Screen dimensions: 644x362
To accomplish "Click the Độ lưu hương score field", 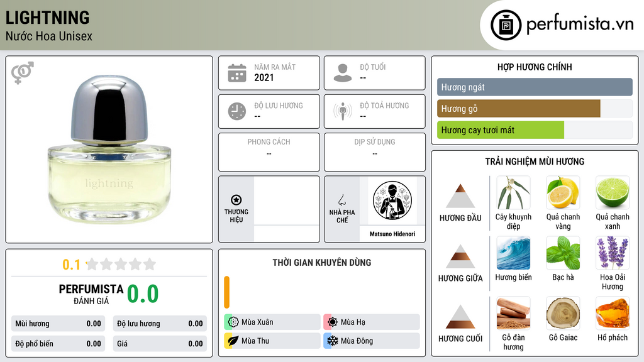I will click(160, 324).
